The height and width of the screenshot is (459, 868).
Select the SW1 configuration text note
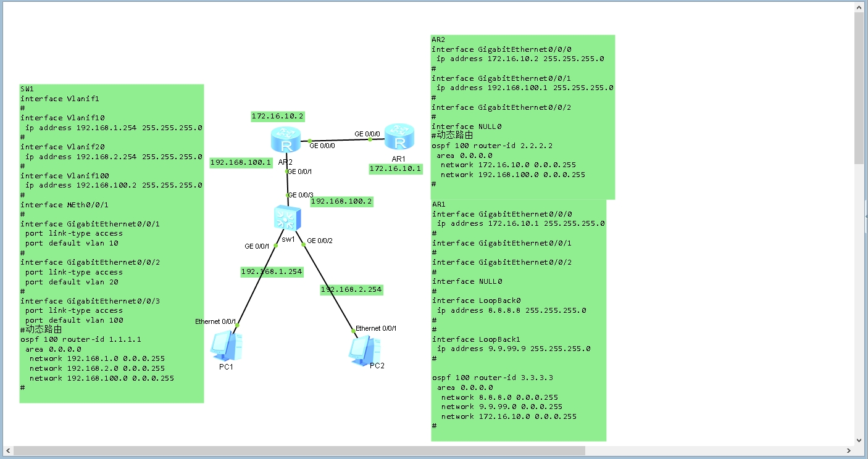pos(111,244)
